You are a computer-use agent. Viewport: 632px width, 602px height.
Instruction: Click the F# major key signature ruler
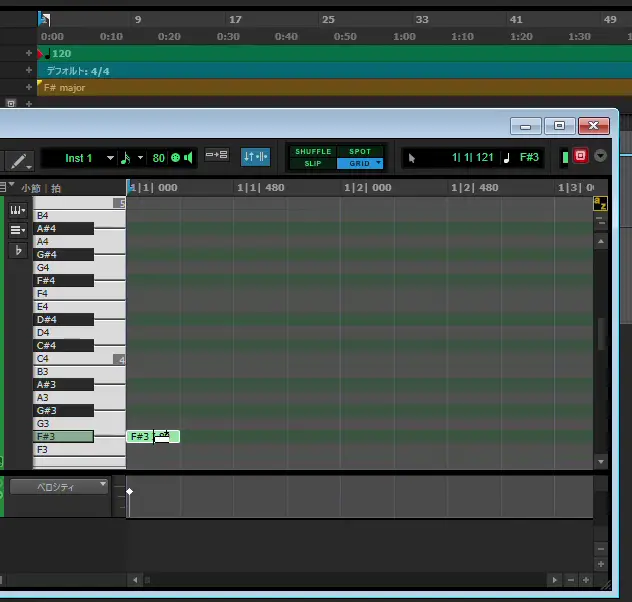[x=300, y=88]
